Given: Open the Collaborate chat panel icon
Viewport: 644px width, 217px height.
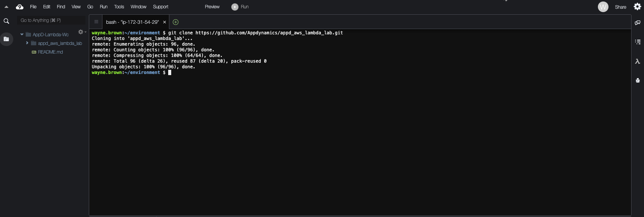Looking at the screenshot, I should [638, 23].
